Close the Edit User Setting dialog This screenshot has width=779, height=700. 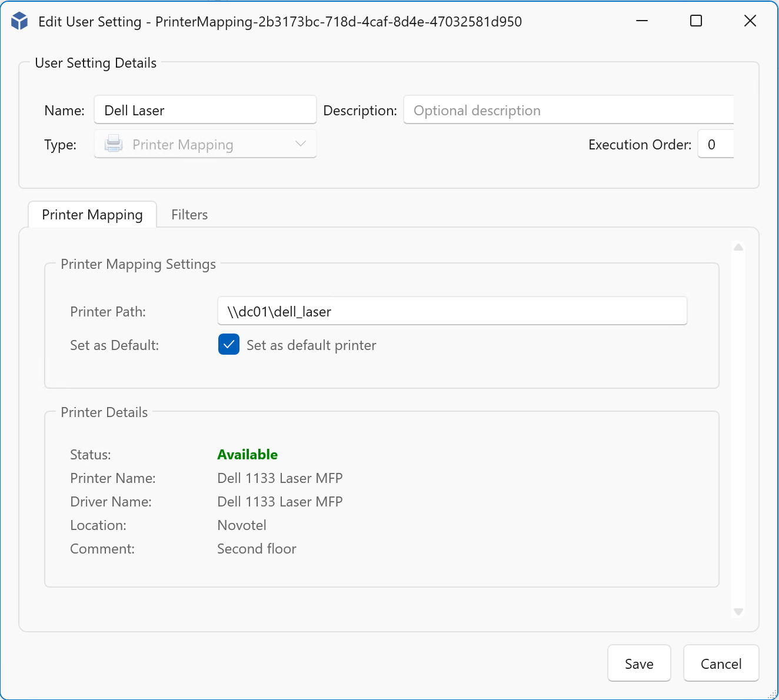(x=750, y=21)
